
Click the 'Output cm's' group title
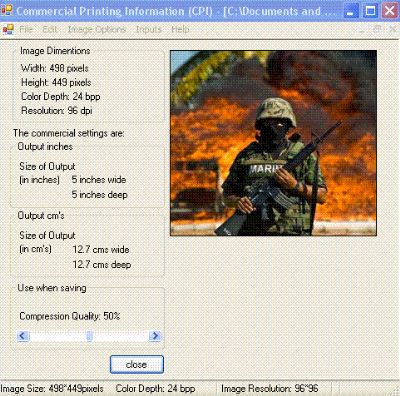click(41, 216)
